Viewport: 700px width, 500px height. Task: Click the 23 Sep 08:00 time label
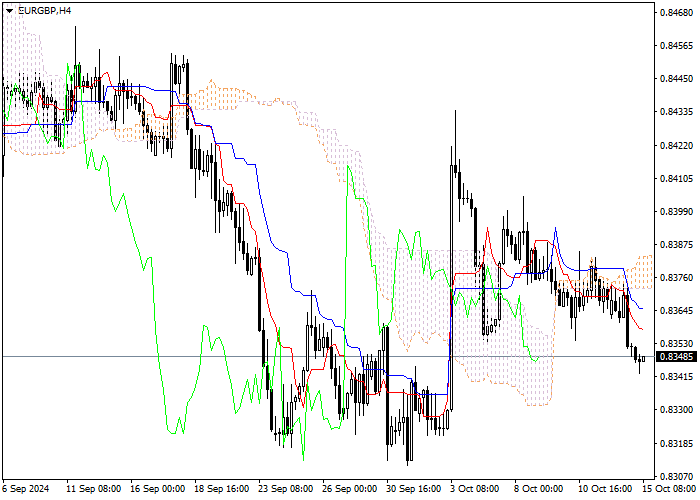(x=286, y=489)
